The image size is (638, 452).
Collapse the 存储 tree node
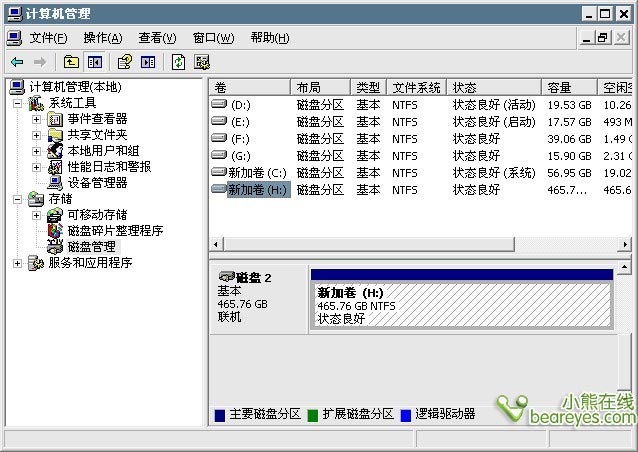pos(17,199)
